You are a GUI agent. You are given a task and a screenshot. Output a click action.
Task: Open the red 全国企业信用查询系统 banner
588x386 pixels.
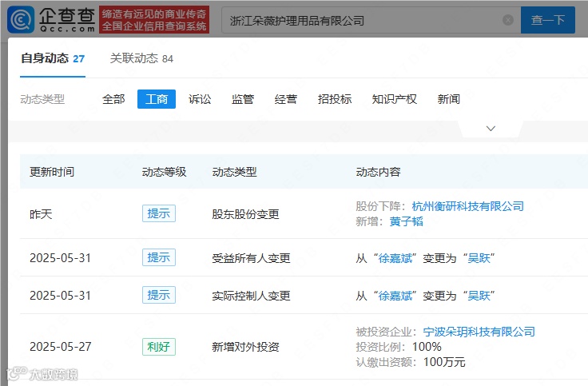(x=154, y=19)
